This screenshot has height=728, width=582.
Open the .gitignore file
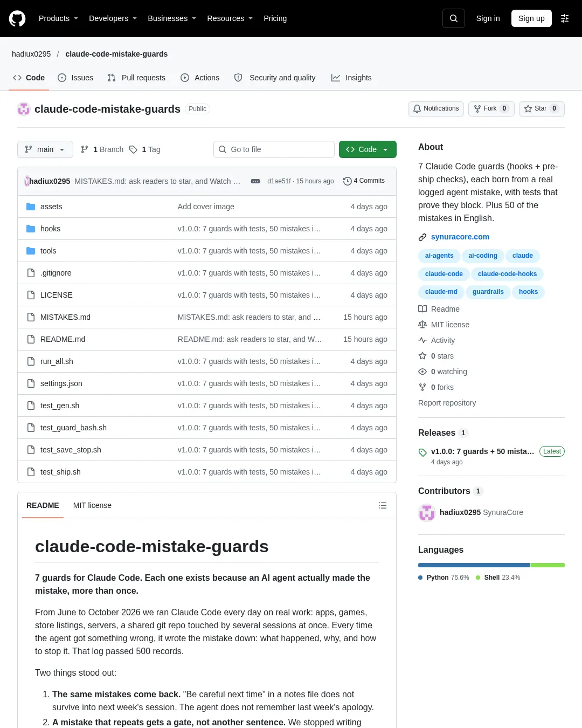(56, 273)
